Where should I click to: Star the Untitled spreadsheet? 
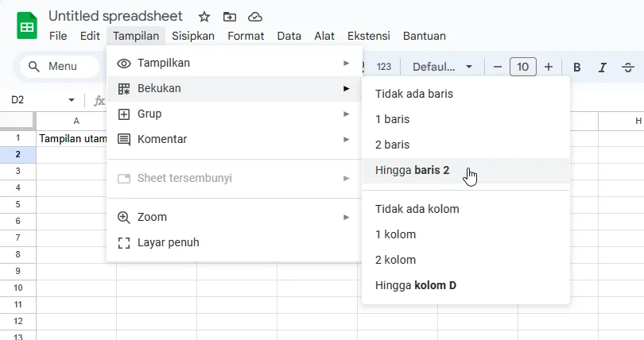click(204, 17)
